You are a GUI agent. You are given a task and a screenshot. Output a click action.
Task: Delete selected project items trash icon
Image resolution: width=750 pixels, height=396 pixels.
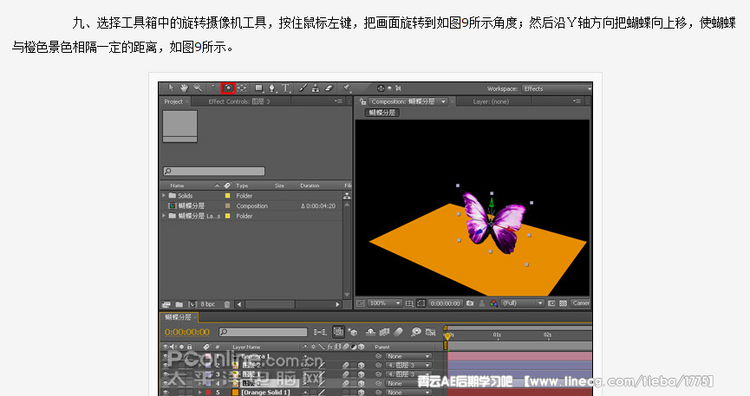[x=227, y=304]
